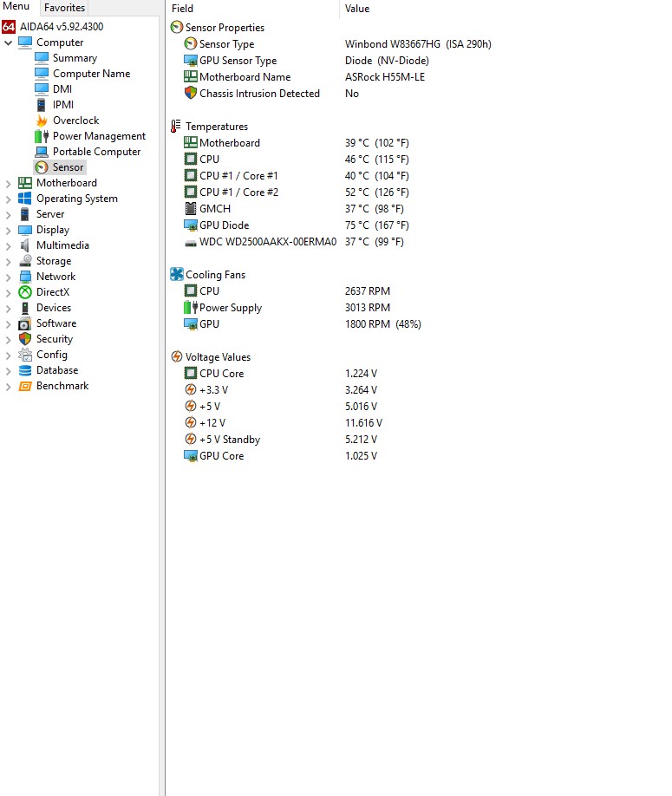672x796 pixels.
Task: Click the WDC hard drive icon
Action: point(191,243)
